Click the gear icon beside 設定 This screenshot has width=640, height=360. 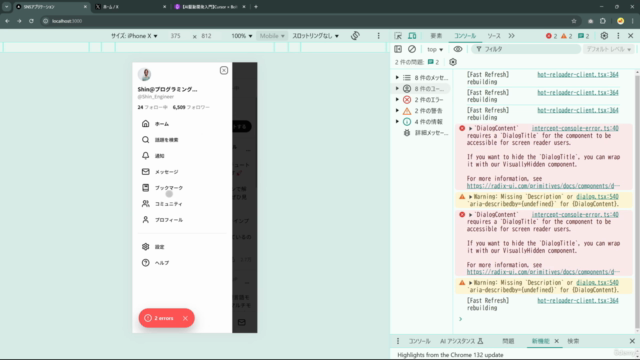(145, 247)
